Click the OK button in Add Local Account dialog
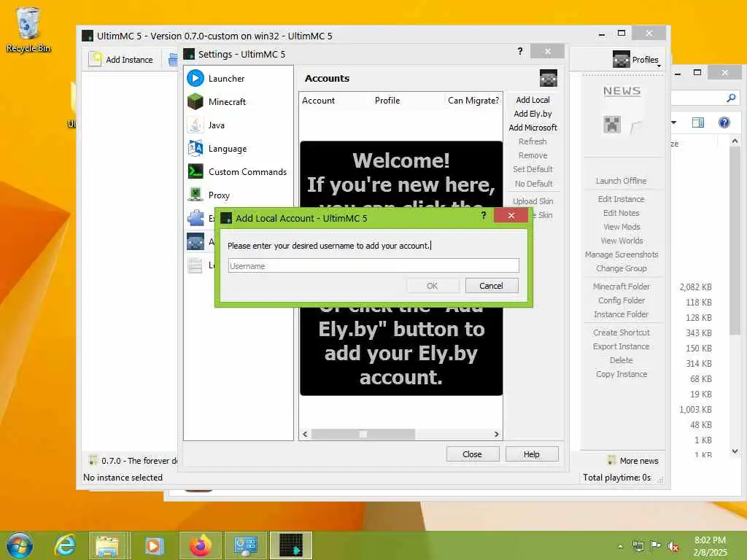Image resolution: width=747 pixels, height=560 pixels. [x=433, y=286]
